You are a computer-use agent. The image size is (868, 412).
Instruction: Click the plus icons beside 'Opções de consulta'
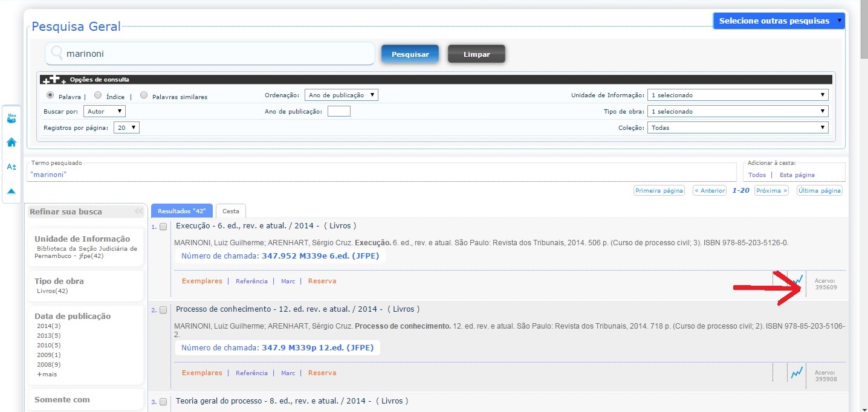pos(54,79)
